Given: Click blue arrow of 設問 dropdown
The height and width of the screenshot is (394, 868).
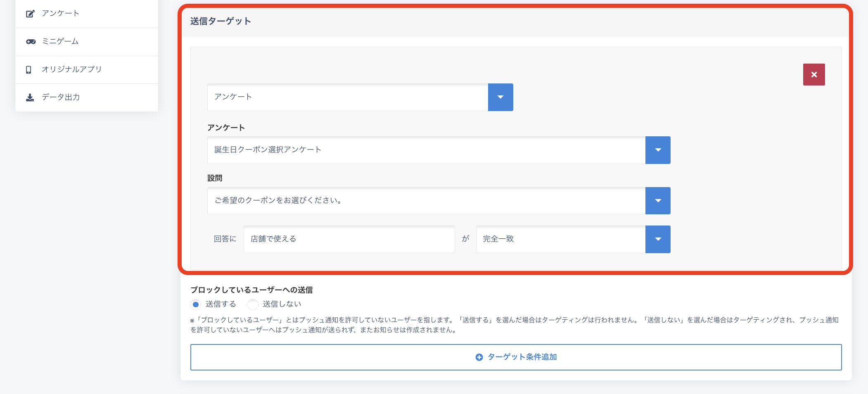Looking at the screenshot, I should [658, 201].
